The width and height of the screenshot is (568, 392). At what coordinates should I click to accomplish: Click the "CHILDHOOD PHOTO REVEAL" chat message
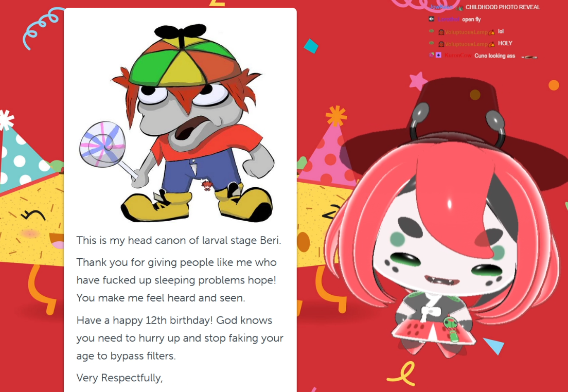pos(503,7)
